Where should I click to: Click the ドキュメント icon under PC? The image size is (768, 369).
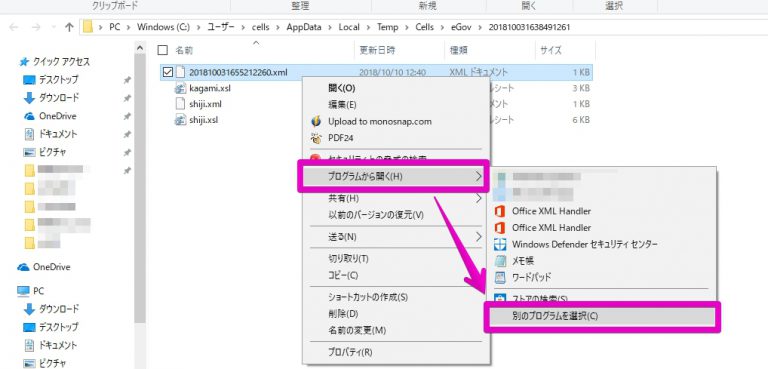(29, 345)
